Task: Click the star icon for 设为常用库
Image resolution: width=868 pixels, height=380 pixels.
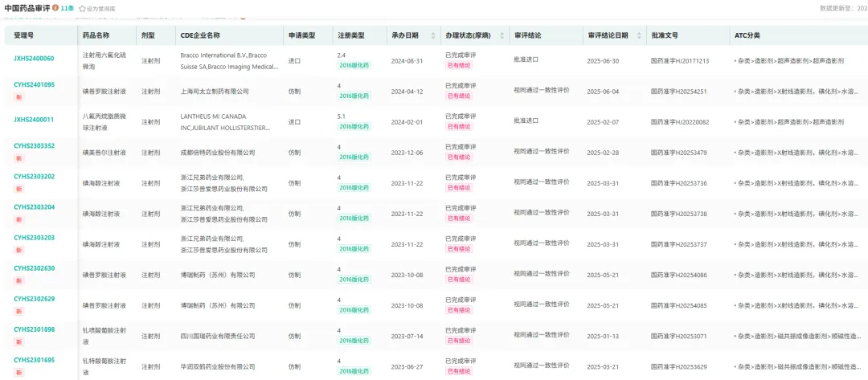Action: click(x=83, y=9)
